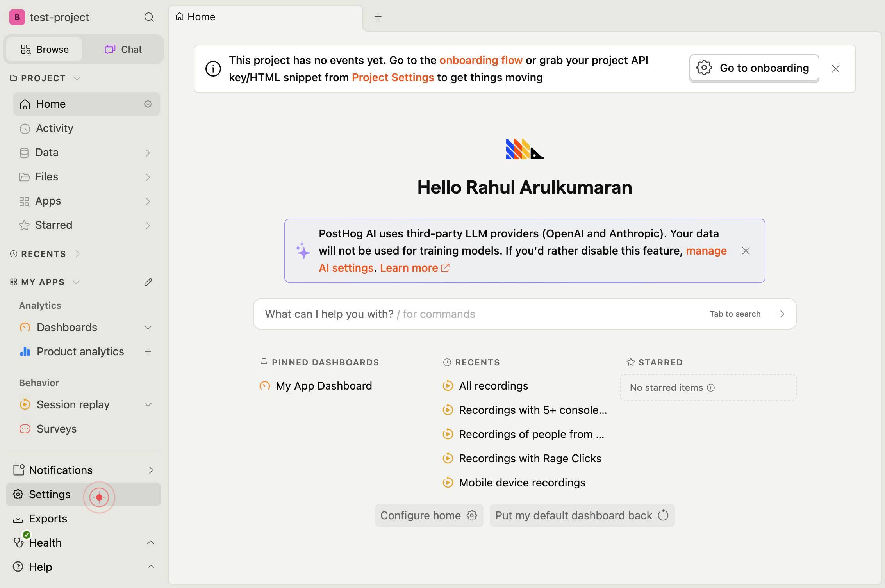This screenshot has height=588, width=885.
Task: Expand the Health menu chevron
Action: [x=151, y=543]
